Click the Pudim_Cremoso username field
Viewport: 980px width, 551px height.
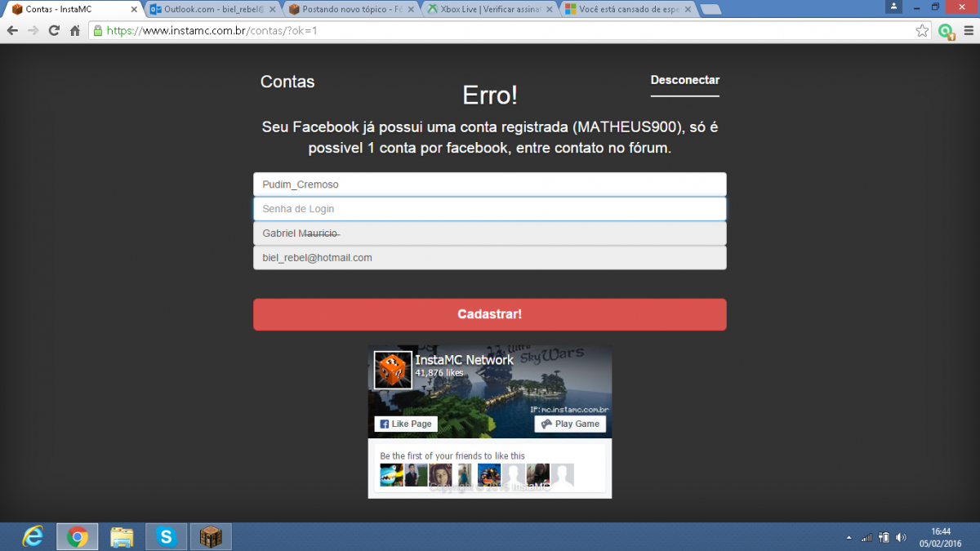[x=490, y=184]
